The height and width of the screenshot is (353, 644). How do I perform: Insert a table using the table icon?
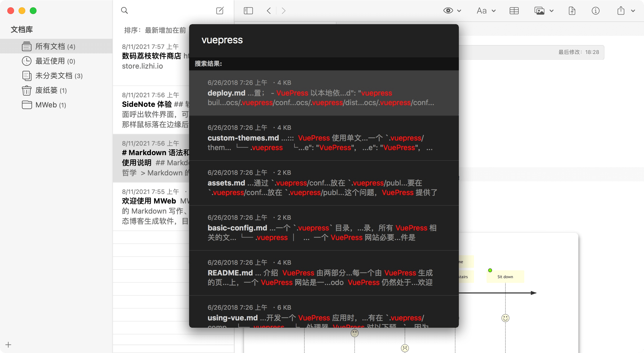514,10
